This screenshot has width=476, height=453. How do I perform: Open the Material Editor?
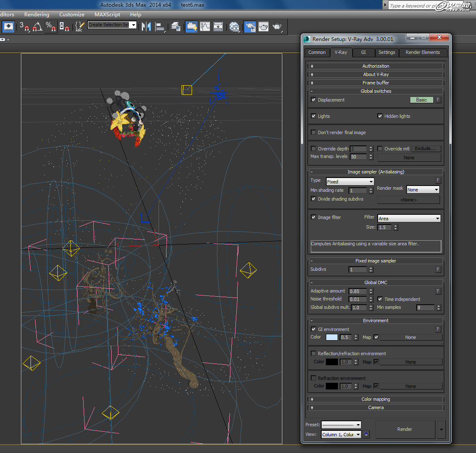234,27
